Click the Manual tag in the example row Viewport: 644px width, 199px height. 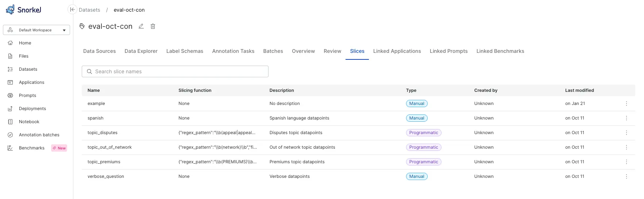[417, 104]
